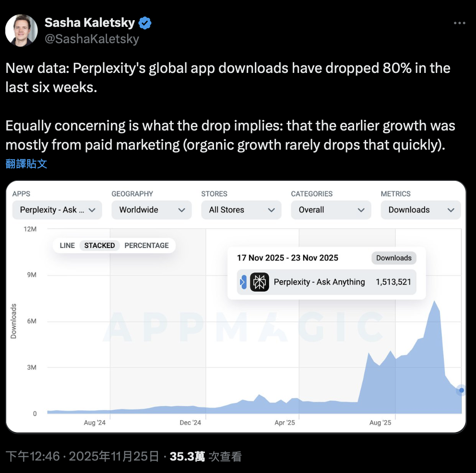This screenshot has height=473, width=476.
Task: Click the Downloads tag in the tooltip
Action: click(x=393, y=258)
